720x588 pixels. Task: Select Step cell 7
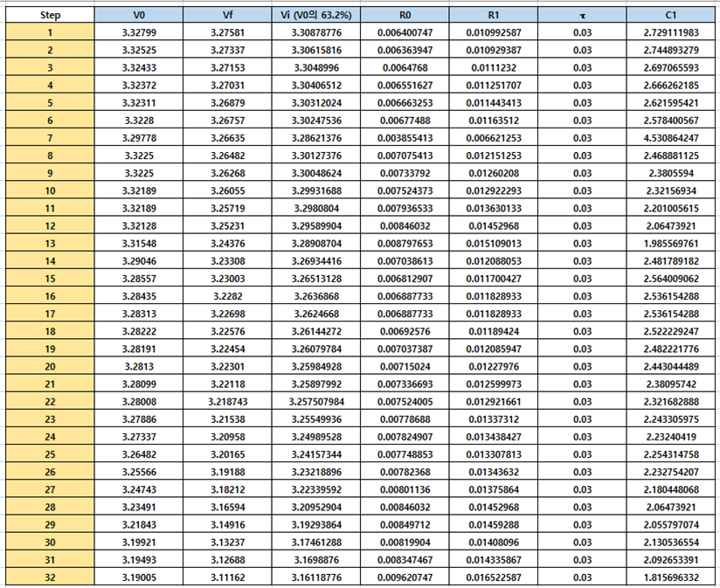tap(50, 138)
